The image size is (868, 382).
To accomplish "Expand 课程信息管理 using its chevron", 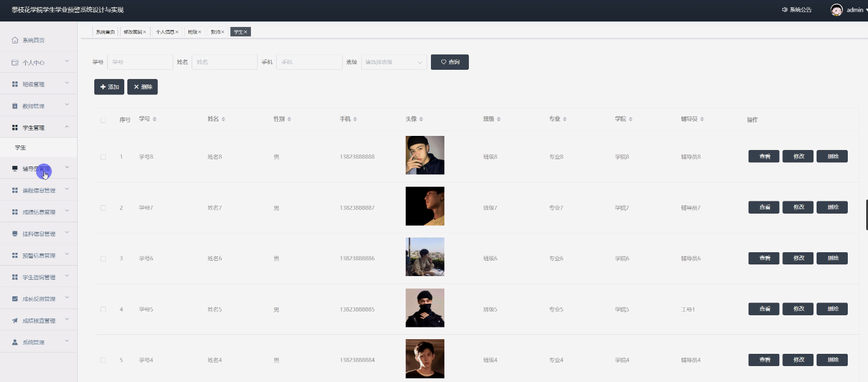I will coord(67,190).
